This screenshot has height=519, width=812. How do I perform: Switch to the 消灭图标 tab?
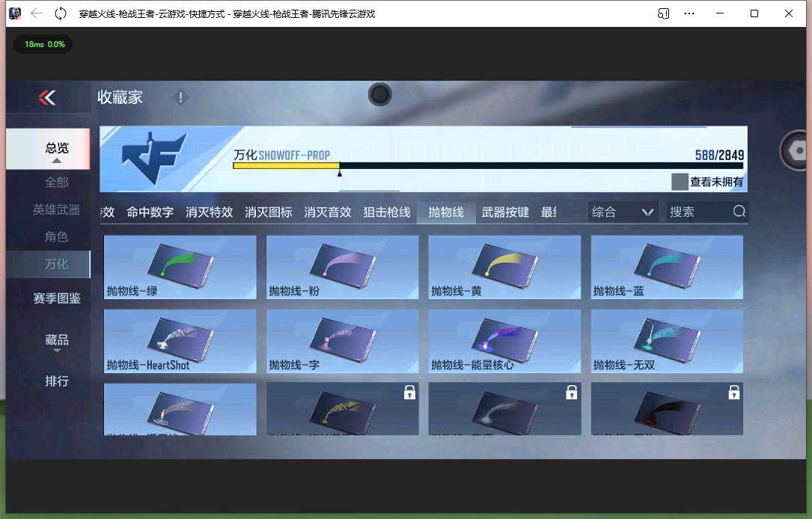268,212
